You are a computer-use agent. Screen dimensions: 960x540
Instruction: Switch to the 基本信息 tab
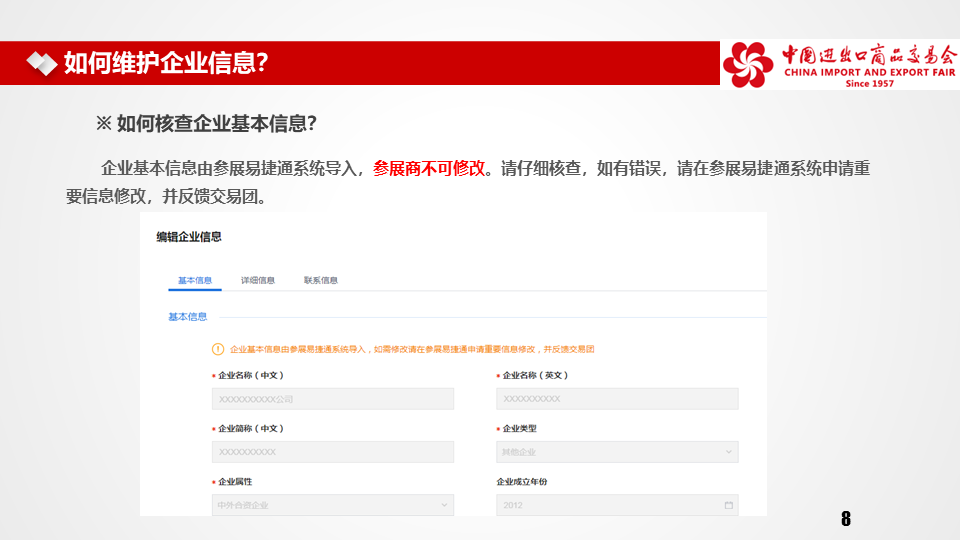point(195,280)
